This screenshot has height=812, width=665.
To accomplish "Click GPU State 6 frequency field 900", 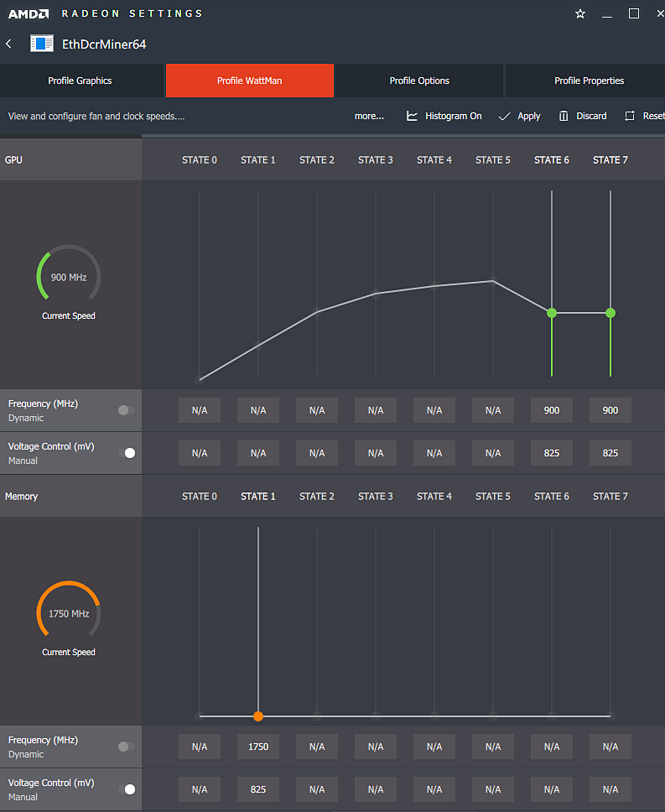I will click(552, 410).
